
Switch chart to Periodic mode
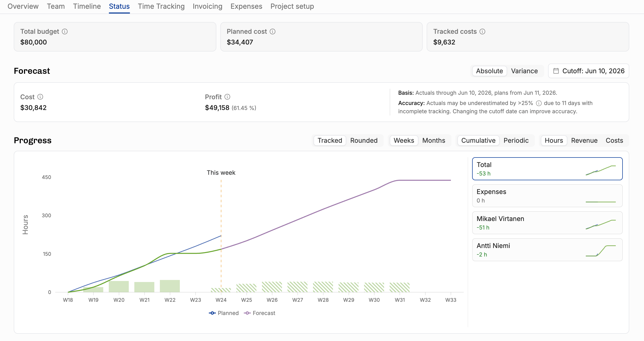click(516, 140)
